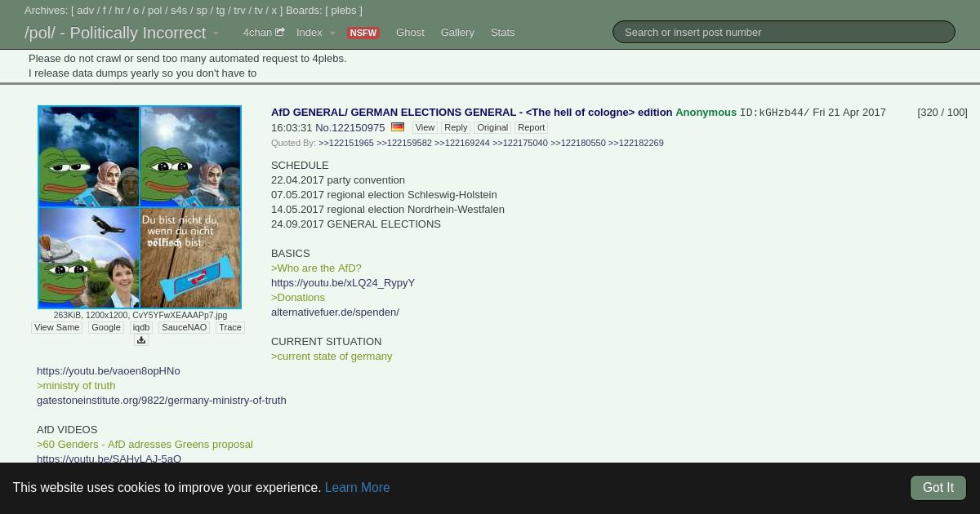Dismiss cookie notice with Got It
Viewport: 980px width, 514px height.
pos(938,488)
